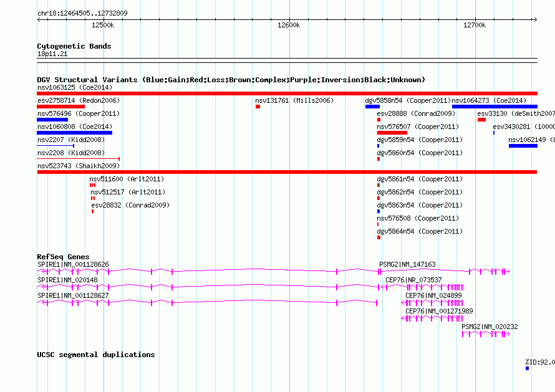The width and height of the screenshot is (555, 392).
Task: Select the esv2758714 (Redon2006) loss bar
Action: (61, 107)
